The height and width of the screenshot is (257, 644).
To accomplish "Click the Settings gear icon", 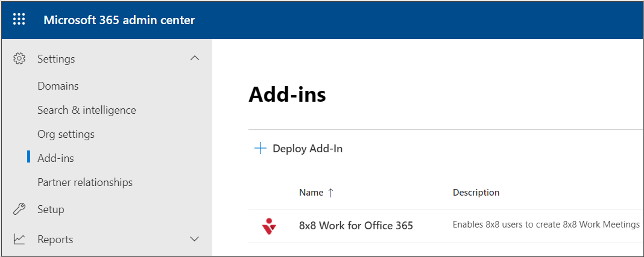I will click(x=19, y=58).
